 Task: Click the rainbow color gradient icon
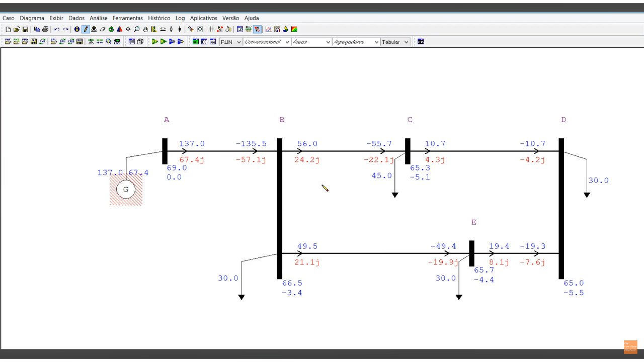click(x=294, y=30)
